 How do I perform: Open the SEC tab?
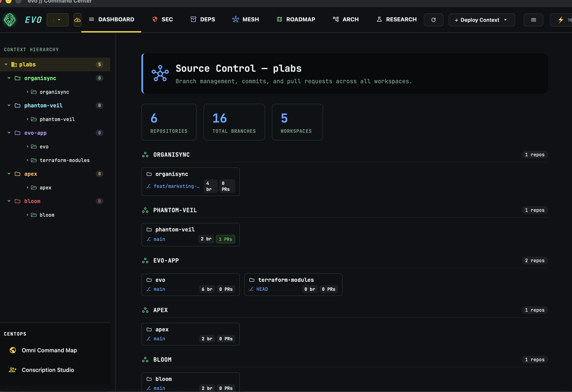point(163,19)
